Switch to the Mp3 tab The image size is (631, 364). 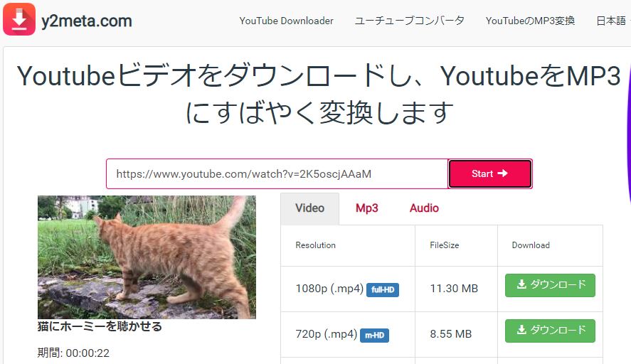366,208
